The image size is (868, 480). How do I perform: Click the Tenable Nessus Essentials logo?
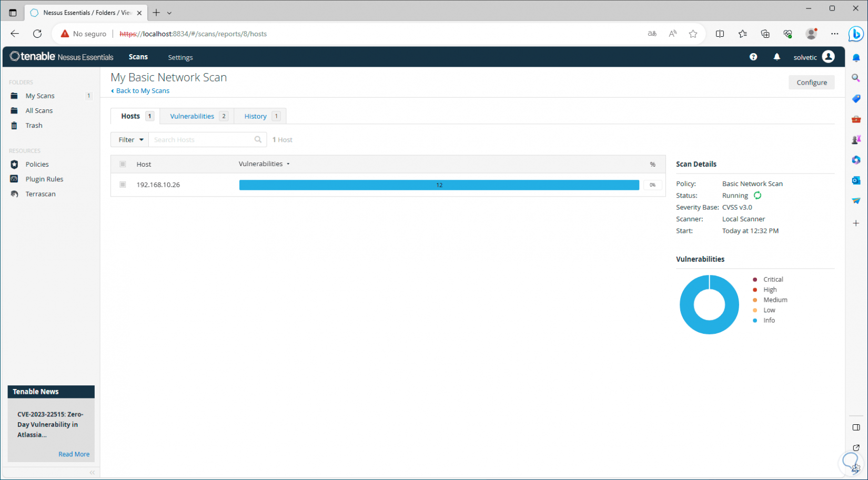[x=62, y=57]
